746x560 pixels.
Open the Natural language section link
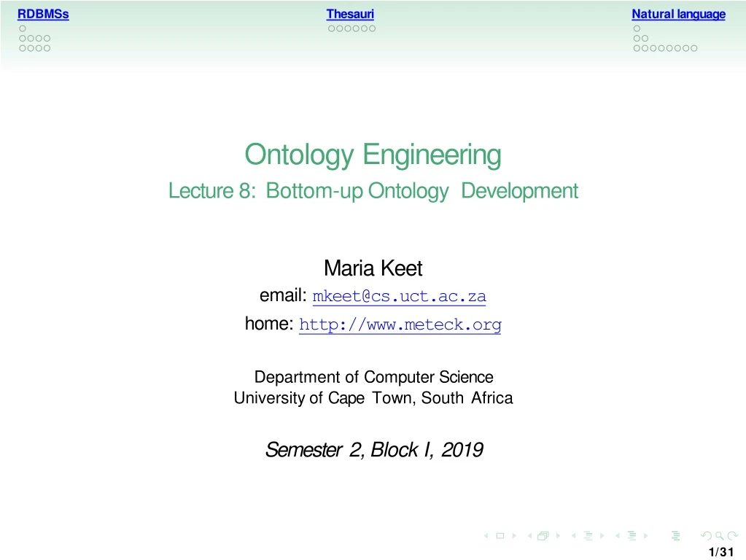[x=678, y=15]
